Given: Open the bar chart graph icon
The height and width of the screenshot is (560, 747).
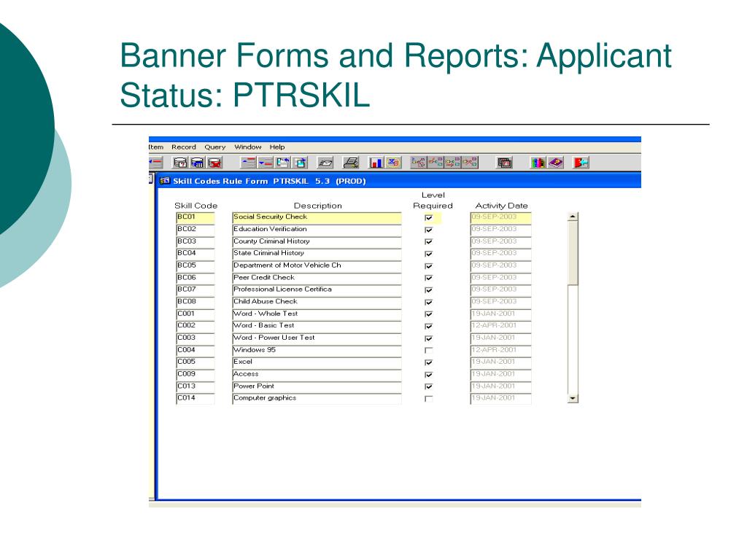Looking at the screenshot, I should tap(376, 163).
